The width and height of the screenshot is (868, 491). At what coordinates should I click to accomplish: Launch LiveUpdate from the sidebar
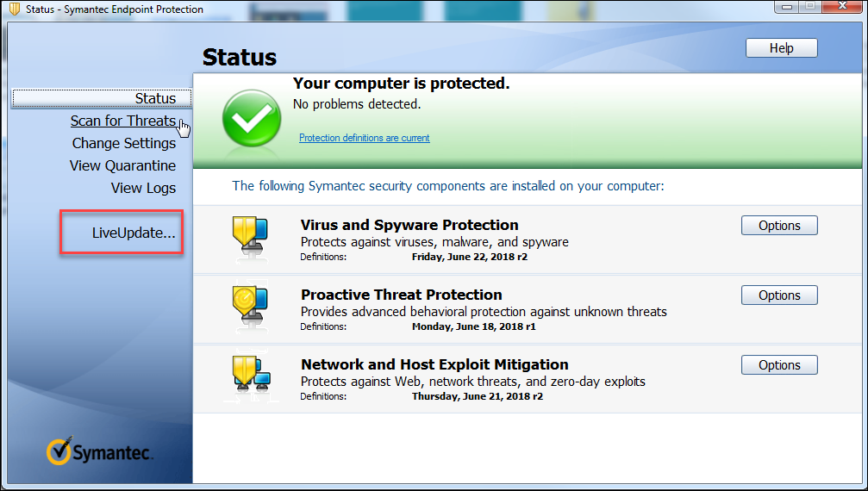[x=134, y=233]
